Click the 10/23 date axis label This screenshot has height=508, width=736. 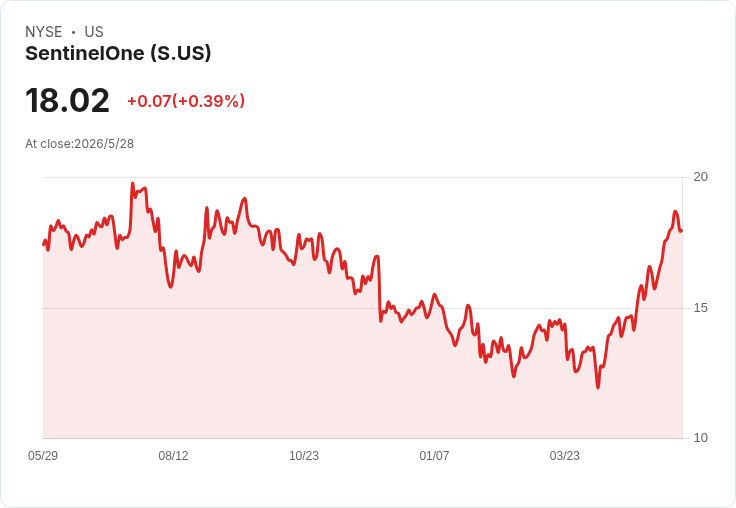[x=304, y=455]
